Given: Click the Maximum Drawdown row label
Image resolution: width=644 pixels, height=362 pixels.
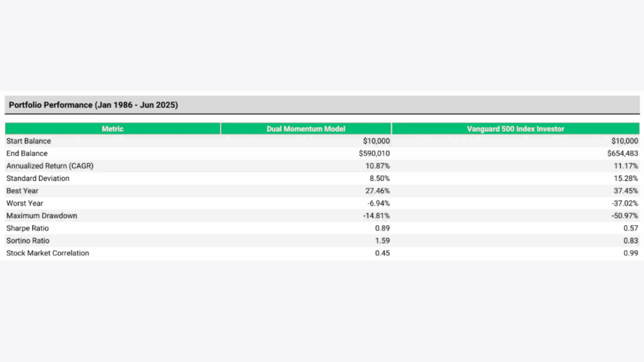Looking at the screenshot, I should coord(42,216).
